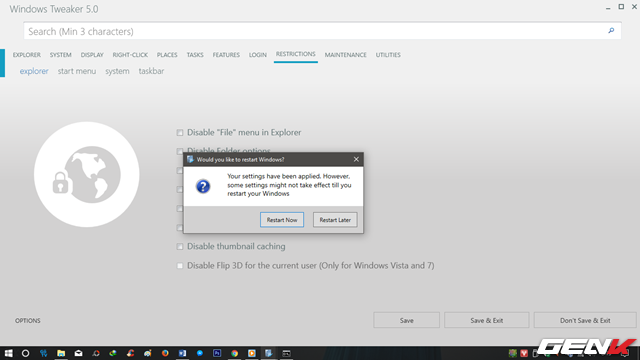Select the RIGHT-CLICK tab
The width and height of the screenshot is (640, 360).
tap(130, 55)
